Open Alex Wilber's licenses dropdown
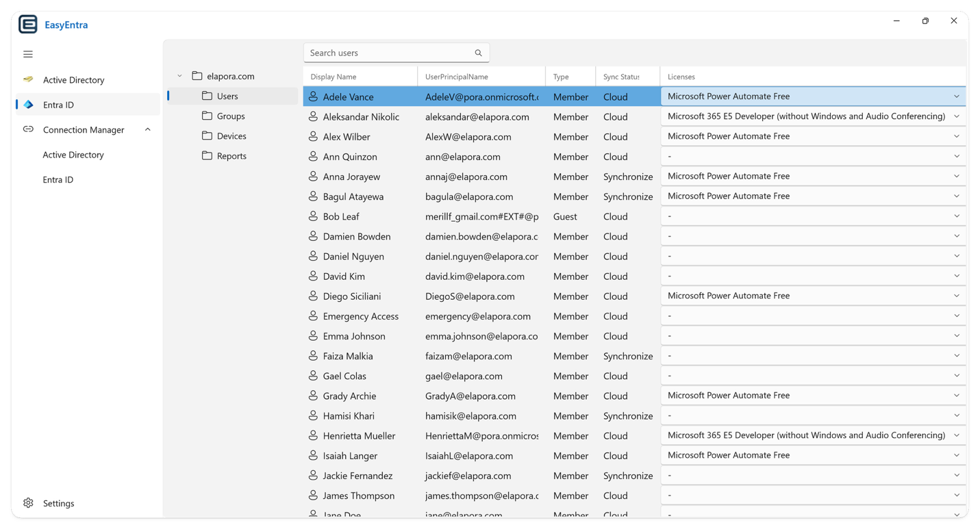This screenshot has width=980, height=529. tap(813, 136)
